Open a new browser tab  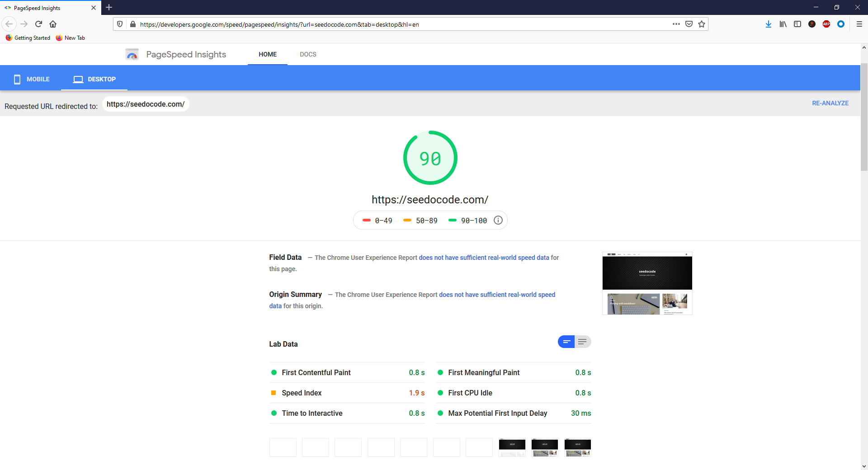[109, 7]
